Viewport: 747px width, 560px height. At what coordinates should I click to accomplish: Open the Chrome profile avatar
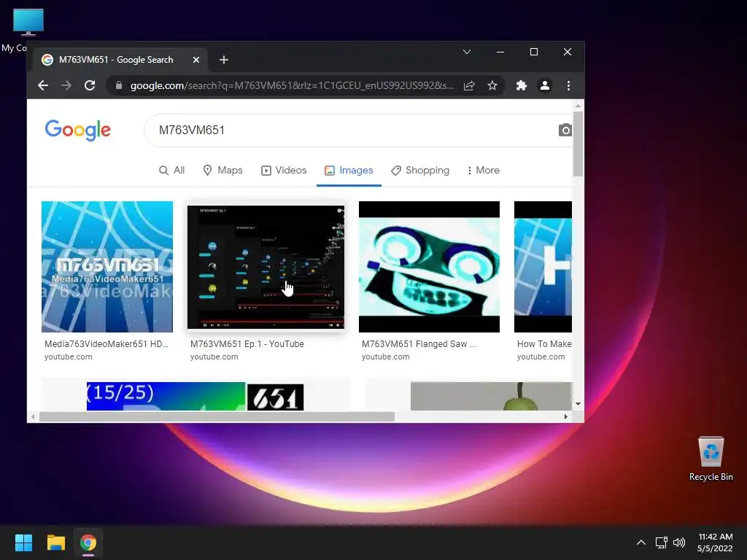click(544, 86)
